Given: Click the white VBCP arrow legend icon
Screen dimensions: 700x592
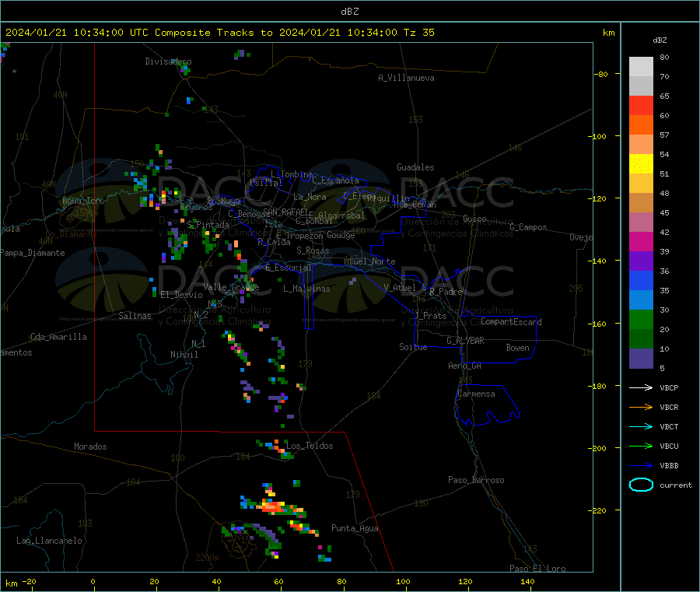Looking at the screenshot, I should 641,387.
